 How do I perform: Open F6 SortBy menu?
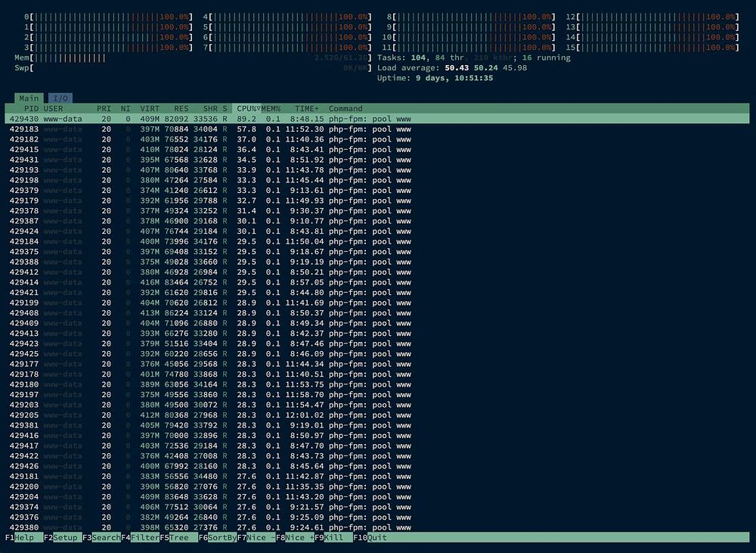point(217,538)
